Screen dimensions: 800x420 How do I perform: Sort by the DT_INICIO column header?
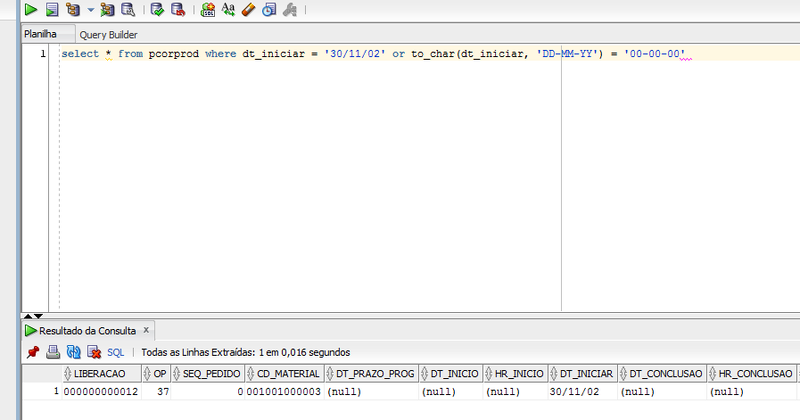[451, 374]
